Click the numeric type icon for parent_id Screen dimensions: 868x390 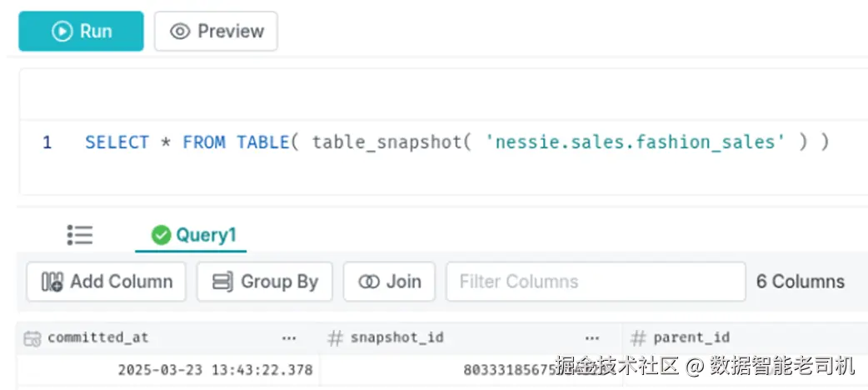[x=639, y=338]
